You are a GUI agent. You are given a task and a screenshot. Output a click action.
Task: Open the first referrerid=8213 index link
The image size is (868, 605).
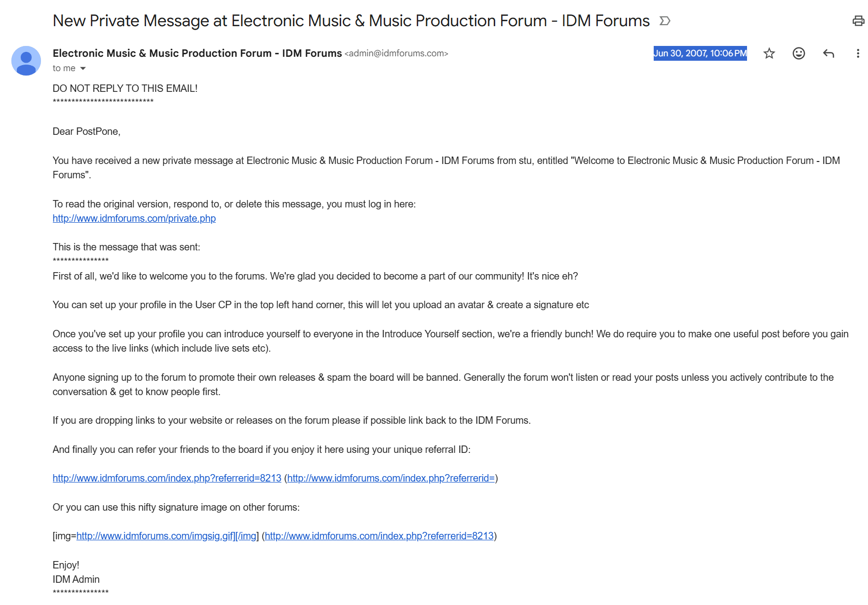click(x=166, y=478)
